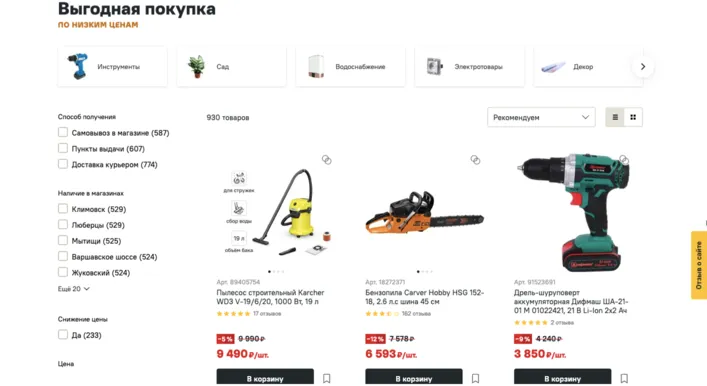Open the Рекомендуем sorting dropdown
The width and height of the screenshot is (707, 386).
point(541,117)
